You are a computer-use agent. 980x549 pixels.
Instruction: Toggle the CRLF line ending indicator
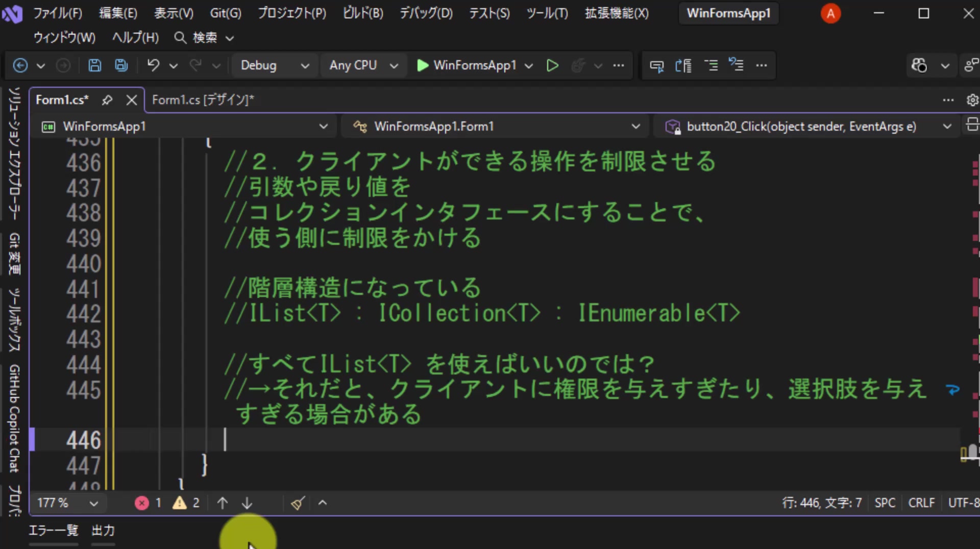click(921, 503)
